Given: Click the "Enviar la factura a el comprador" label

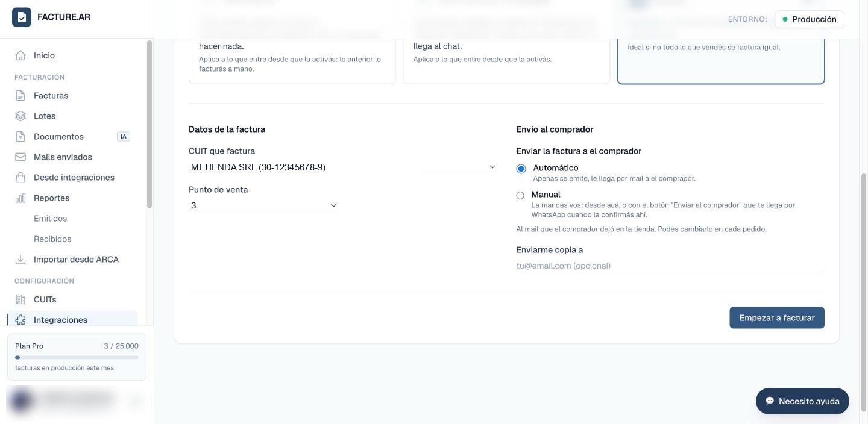Looking at the screenshot, I should click(x=579, y=151).
